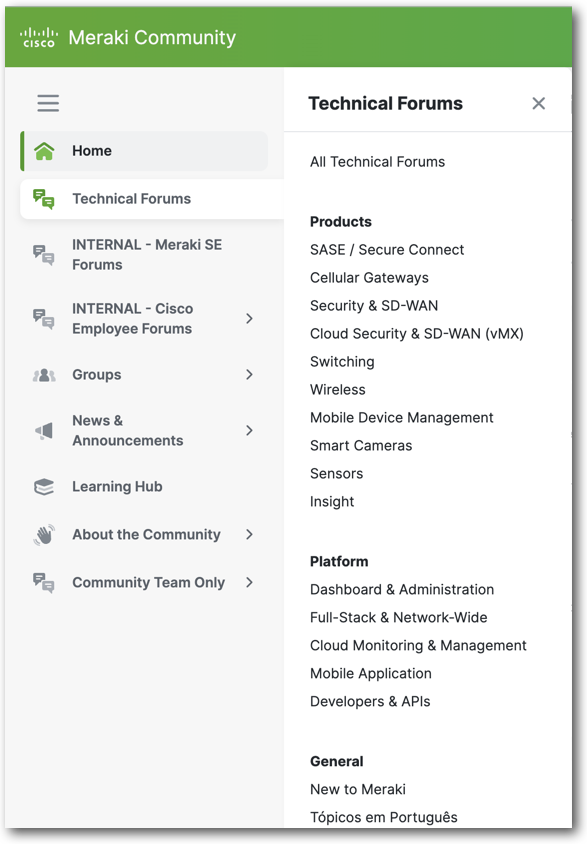Image resolution: width=587 pixels, height=844 pixels.
Task: Open the Dashboard & Administration forum
Action: pyautogui.click(x=402, y=589)
